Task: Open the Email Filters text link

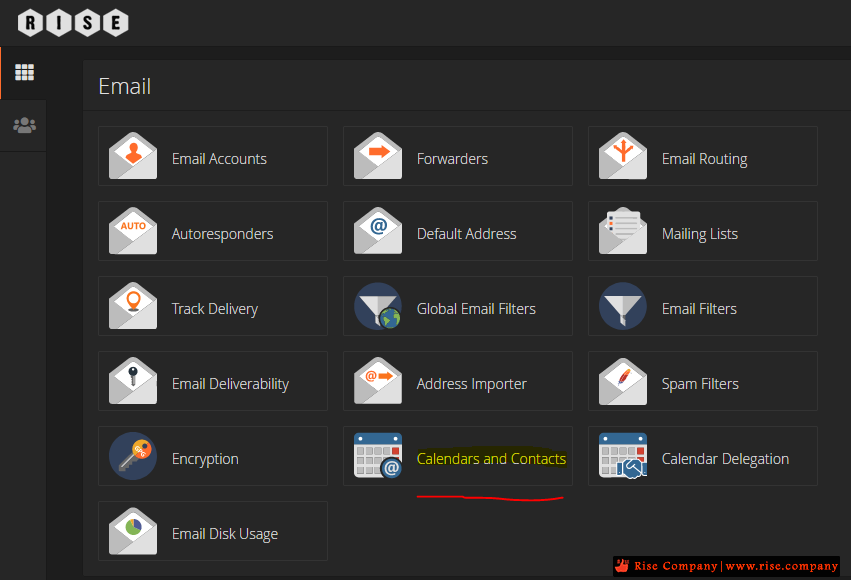Action: (699, 308)
